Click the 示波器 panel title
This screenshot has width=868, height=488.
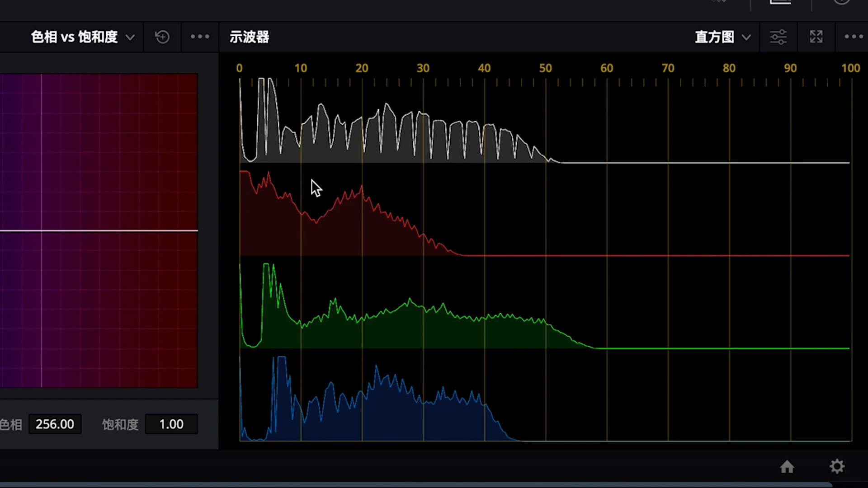point(249,37)
